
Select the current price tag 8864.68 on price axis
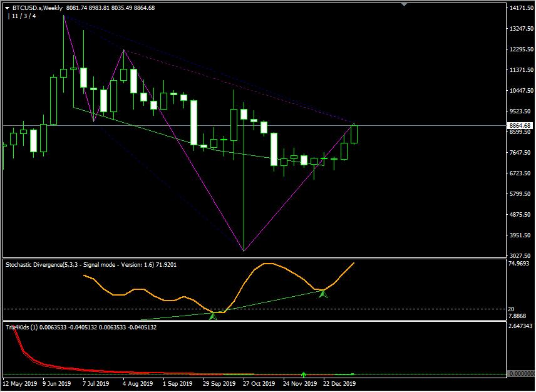518,125
